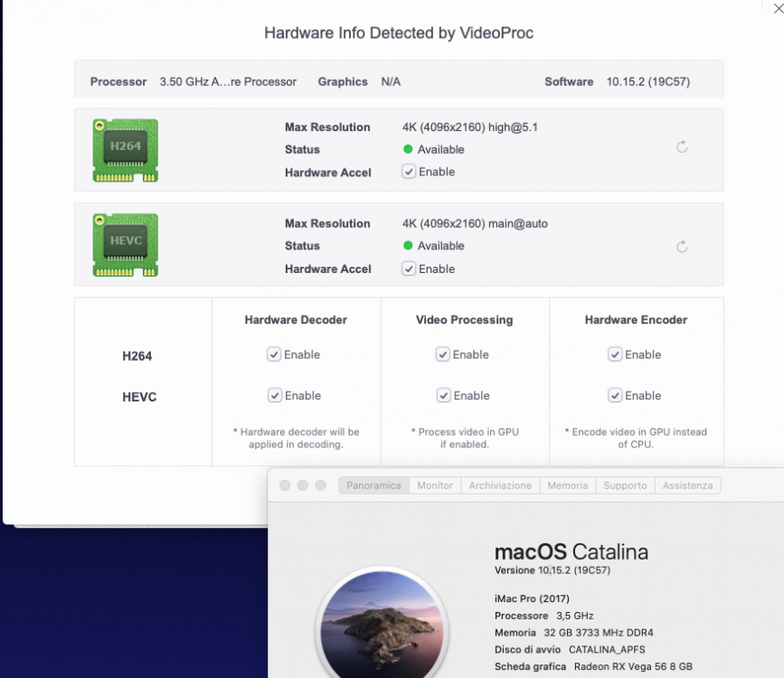Image resolution: width=784 pixels, height=678 pixels.
Task: Close the Hardware Info dialog
Action: (x=779, y=8)
